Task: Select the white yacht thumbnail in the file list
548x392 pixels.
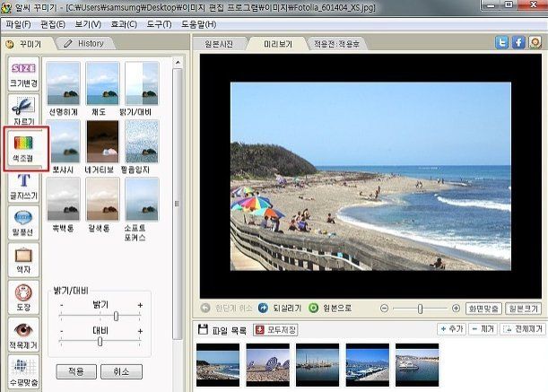Action: pyautogui.click(x=417, y=365)
